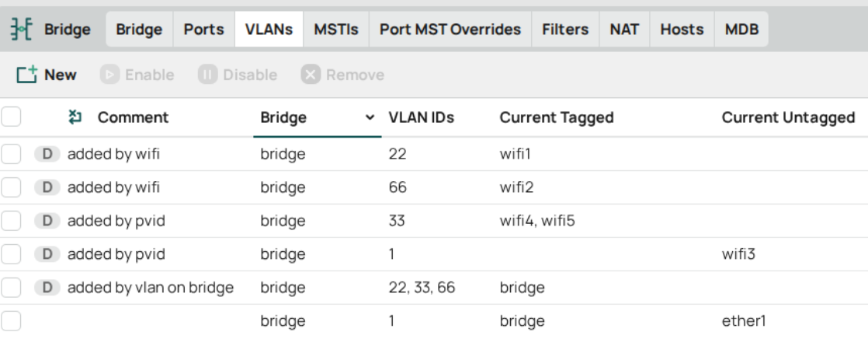Open the Port MST Overrides tab
Screen dimensions: 868x339
[x=450, y=30]
